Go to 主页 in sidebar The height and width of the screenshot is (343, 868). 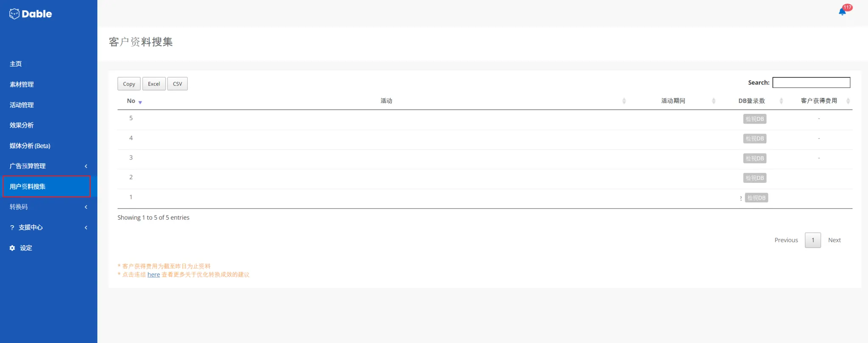(x=16, y=64)
